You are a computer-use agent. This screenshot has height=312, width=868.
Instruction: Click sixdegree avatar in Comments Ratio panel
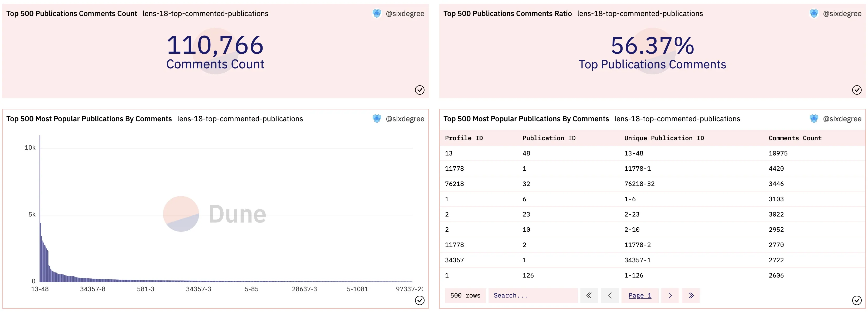814,13
